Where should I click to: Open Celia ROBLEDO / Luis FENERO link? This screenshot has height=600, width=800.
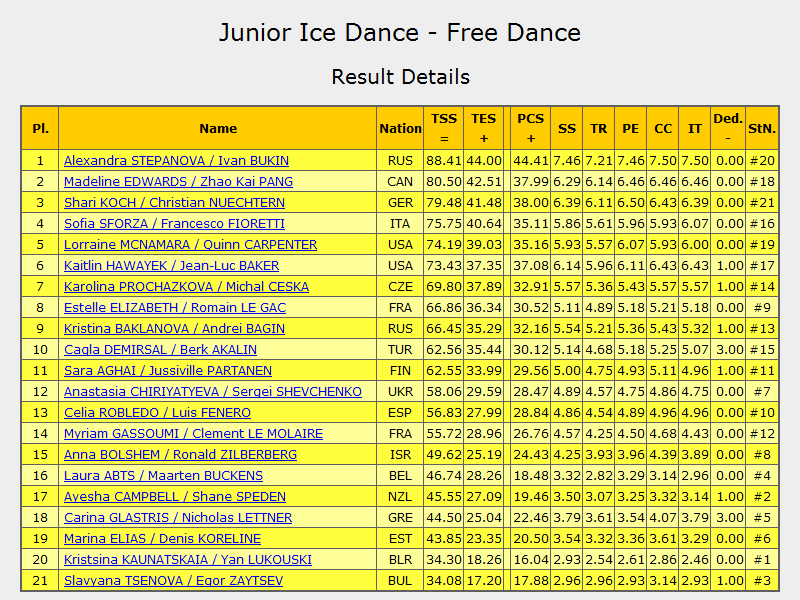[x=157, y=413]
